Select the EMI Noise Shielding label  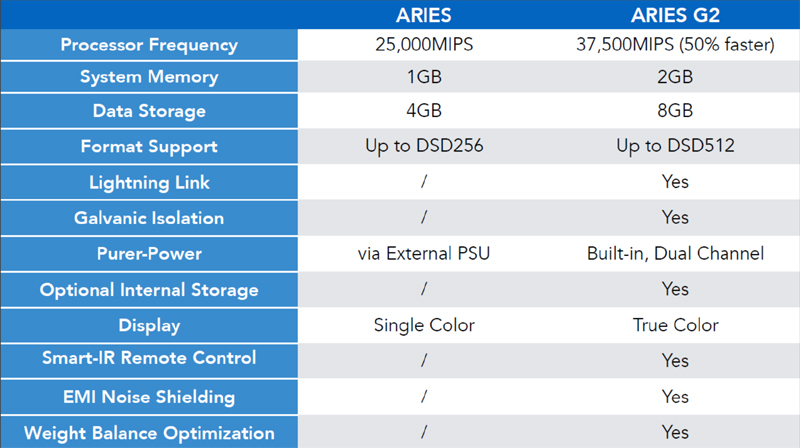click(x=149, y=397)
